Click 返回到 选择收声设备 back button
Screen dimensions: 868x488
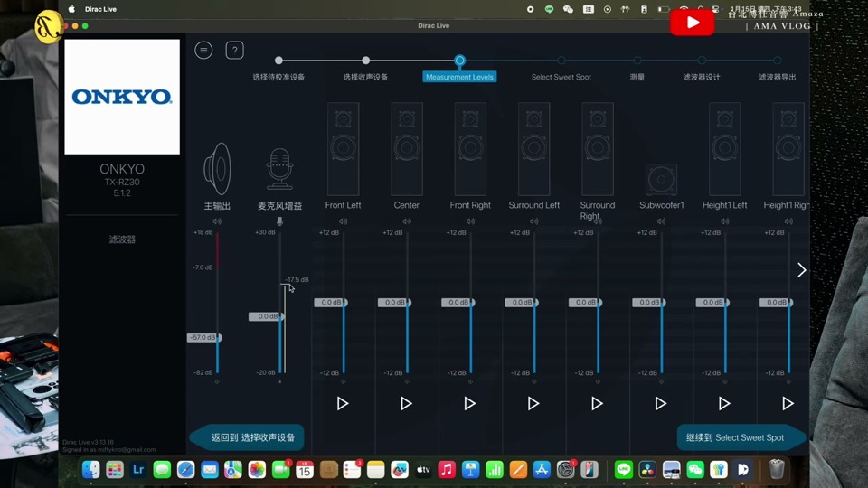247,437
